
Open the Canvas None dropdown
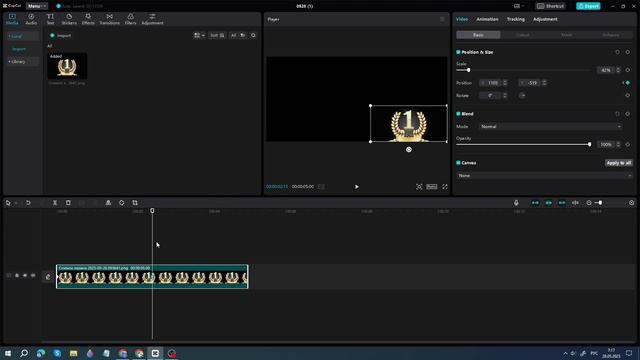click(544, 176)
